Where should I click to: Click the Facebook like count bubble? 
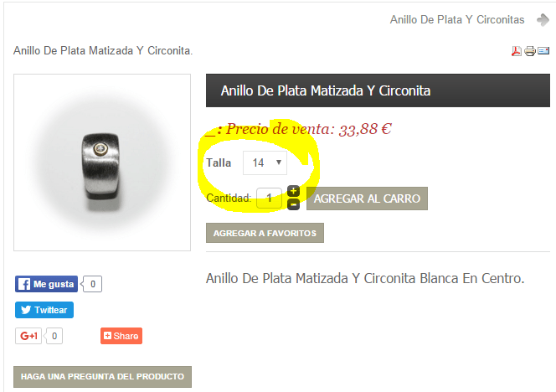click(x=92, y=284)
